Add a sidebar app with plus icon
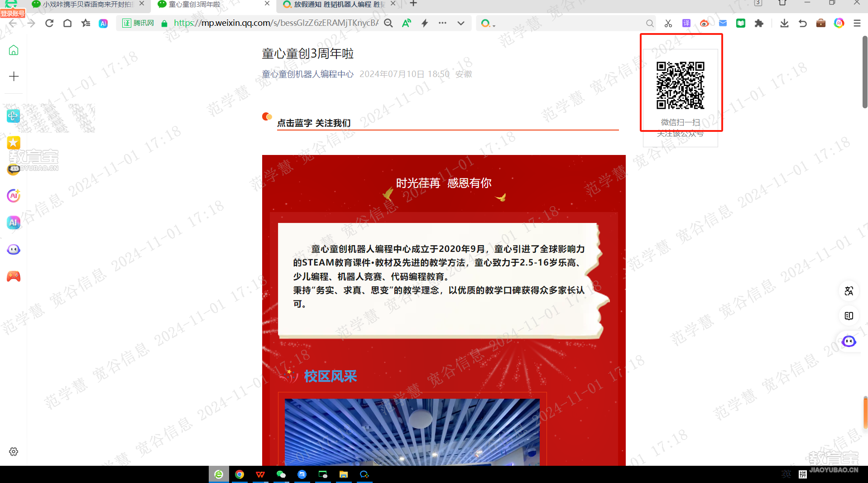 click(x=14, y=76)
